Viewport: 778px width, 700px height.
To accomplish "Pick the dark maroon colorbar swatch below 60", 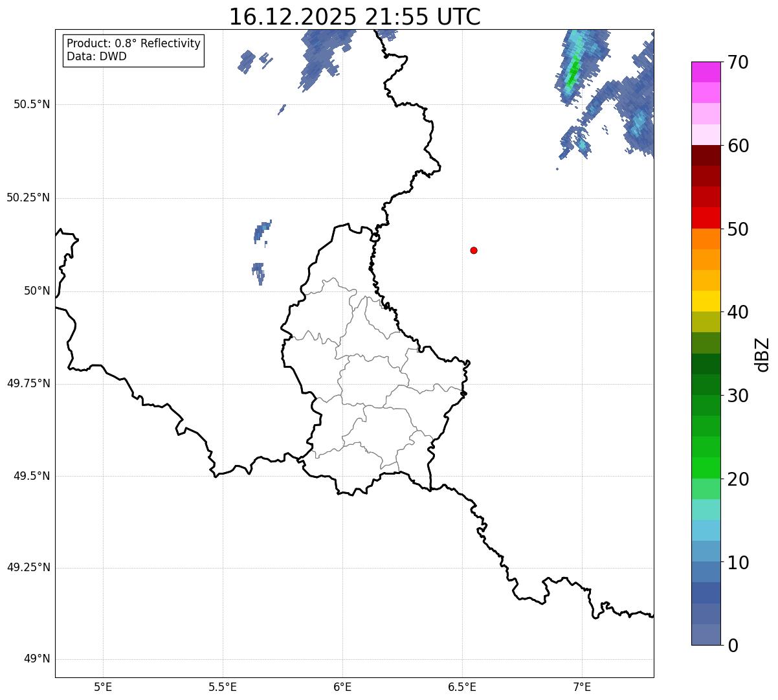I will point(706,155).
